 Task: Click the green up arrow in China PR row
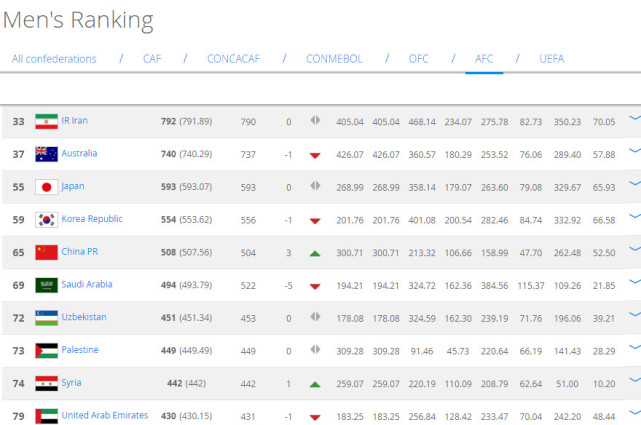point(315,253)
